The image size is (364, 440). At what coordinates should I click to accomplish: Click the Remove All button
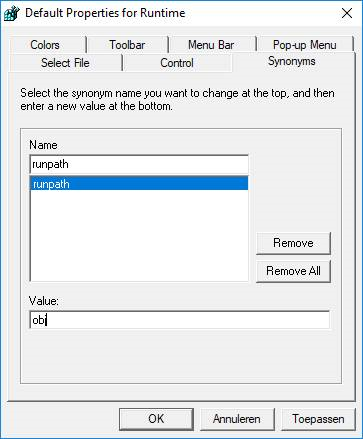coord(293,271)
